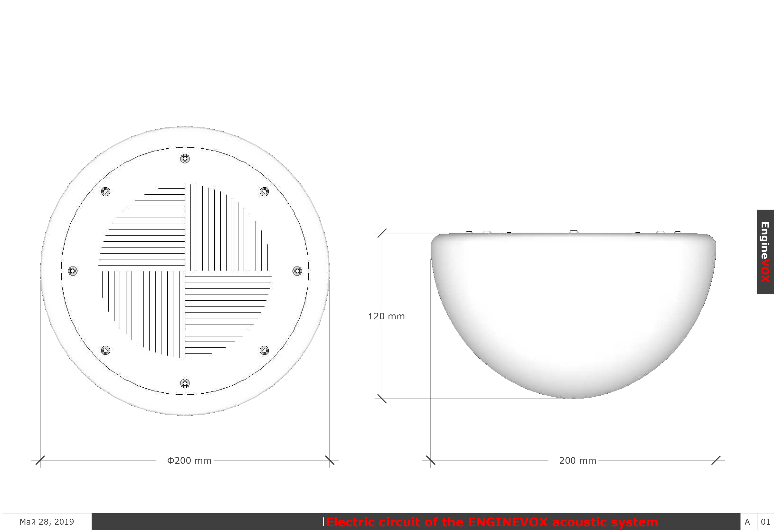Image resolution: width=776 pixels, height=532 pixels.
Task: Click the upper-left screw of the grille
Action: coord(106,192)
